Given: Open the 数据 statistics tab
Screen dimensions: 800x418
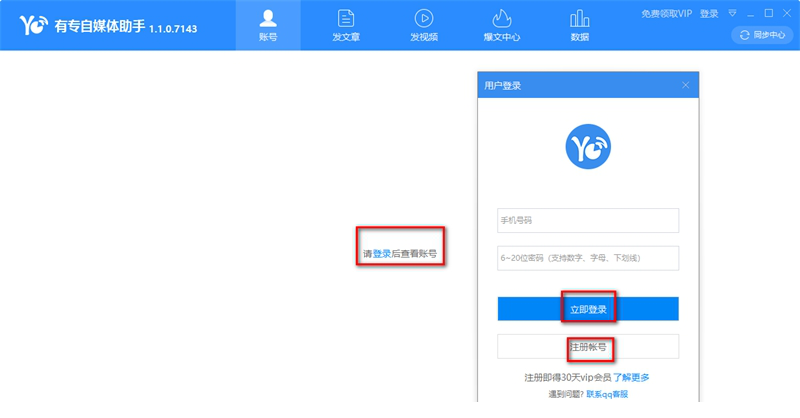Looking at the screenshot, I should tap(580, 26).
